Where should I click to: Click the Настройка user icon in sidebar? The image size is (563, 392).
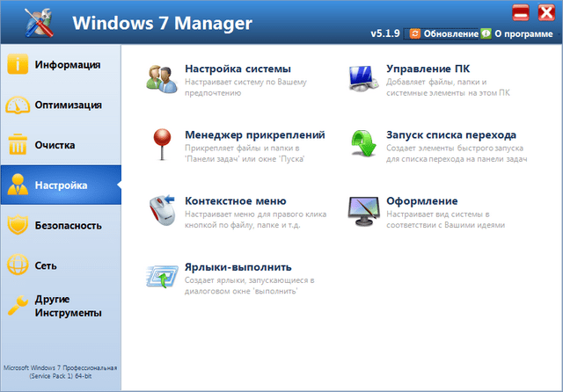tap(18, 185)
